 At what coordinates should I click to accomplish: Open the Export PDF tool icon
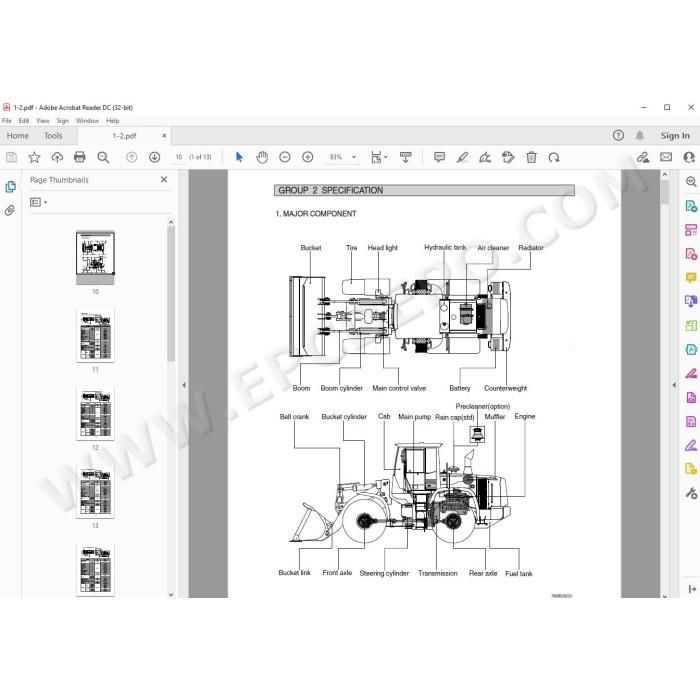point(691,206)
